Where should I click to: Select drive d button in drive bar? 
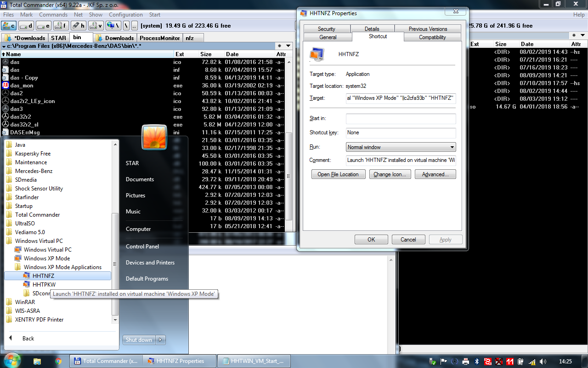(x=26, y=26)
